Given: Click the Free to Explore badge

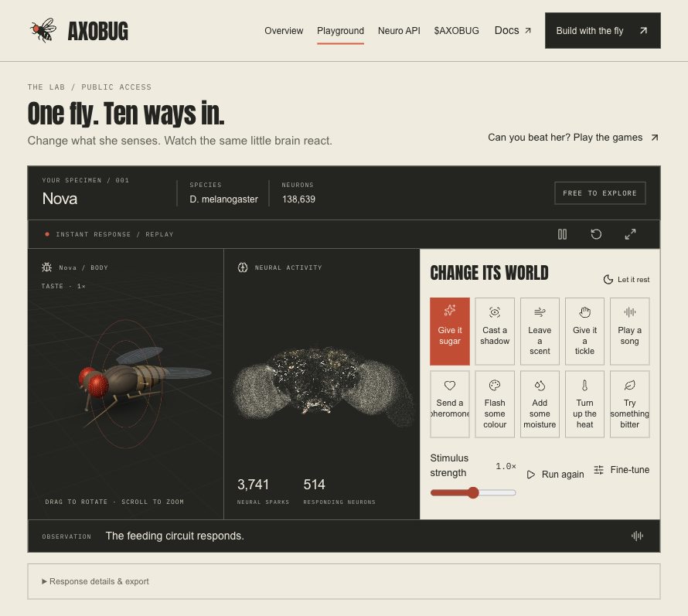Looking at the screenshot, I should (x=600, y=193).
